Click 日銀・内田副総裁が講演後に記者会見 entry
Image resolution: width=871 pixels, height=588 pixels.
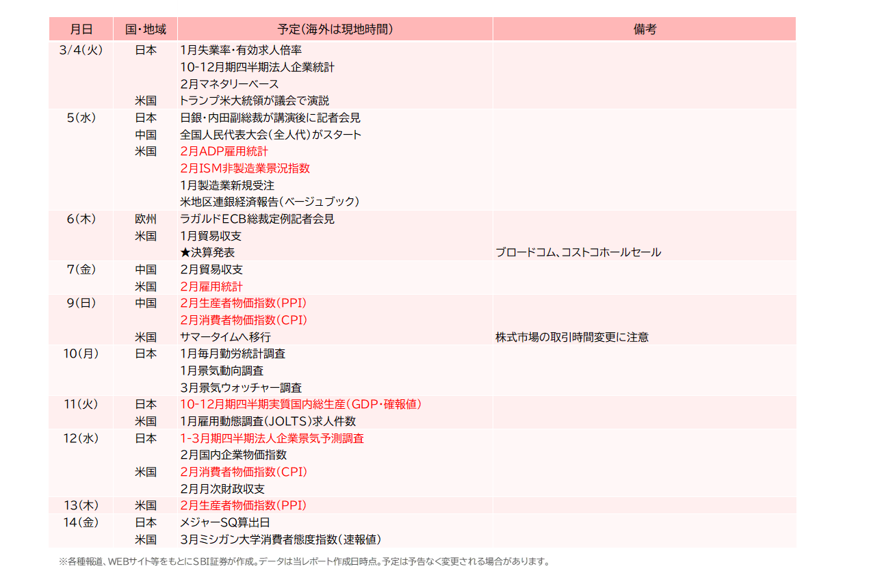tap(270, 118)
